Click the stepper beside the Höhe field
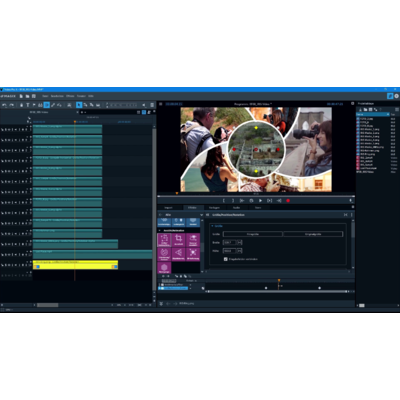 [x=239, y=251]
